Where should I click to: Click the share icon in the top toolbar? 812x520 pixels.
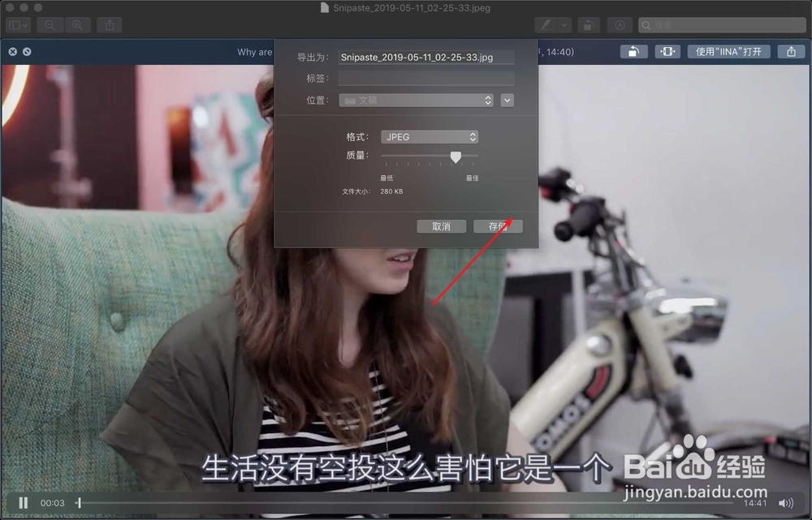(109, 25)
